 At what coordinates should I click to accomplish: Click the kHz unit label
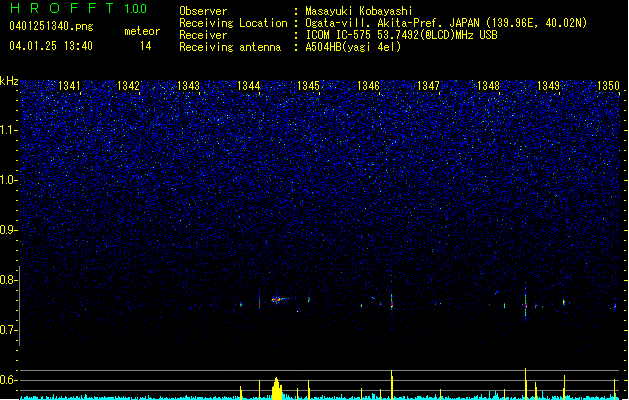pyautogui.click(x=9, y=81)
